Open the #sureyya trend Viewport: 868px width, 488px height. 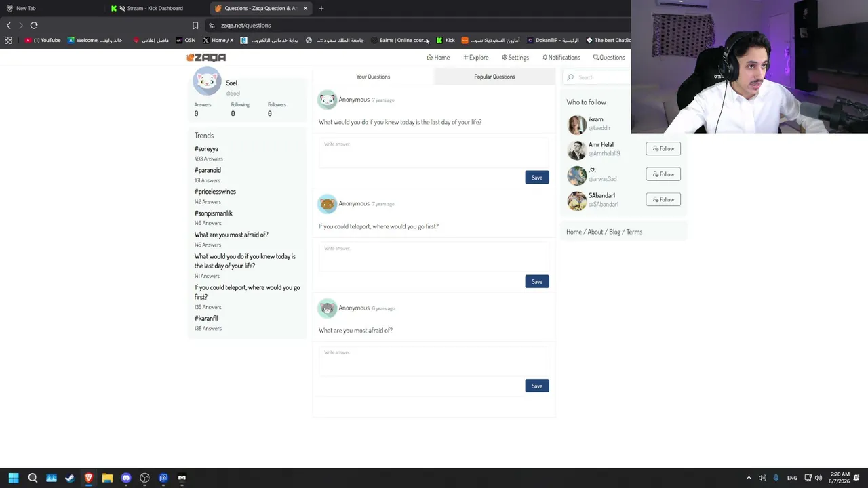pyautogui.click(x=206, y=149)
